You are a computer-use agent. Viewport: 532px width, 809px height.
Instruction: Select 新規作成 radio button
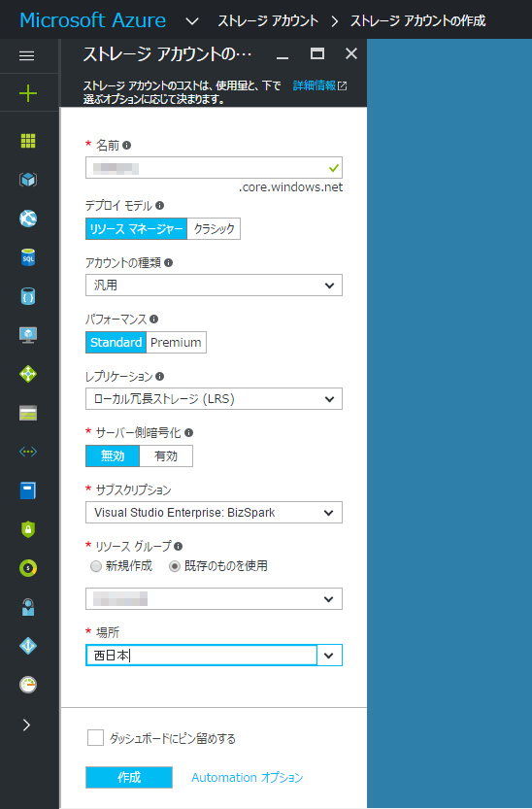point(96,566)
